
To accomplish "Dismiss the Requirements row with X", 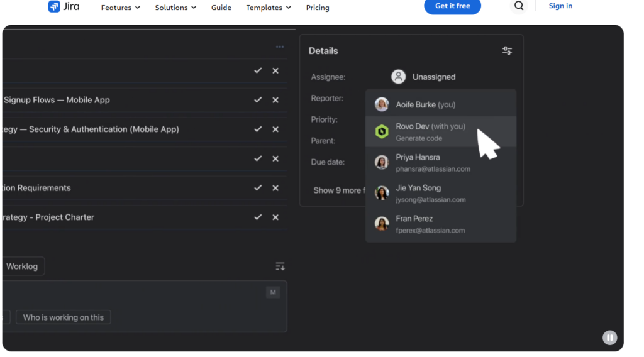I will pos(275,188).
